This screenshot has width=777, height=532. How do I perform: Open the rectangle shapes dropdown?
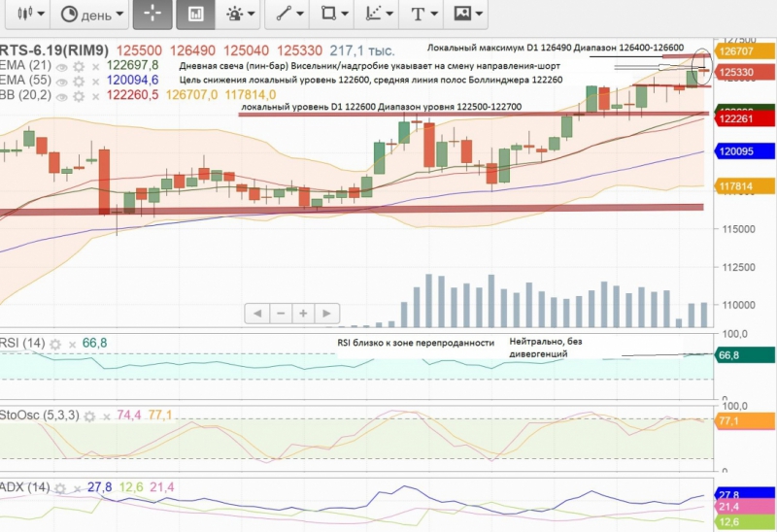[x=333, y=14]
